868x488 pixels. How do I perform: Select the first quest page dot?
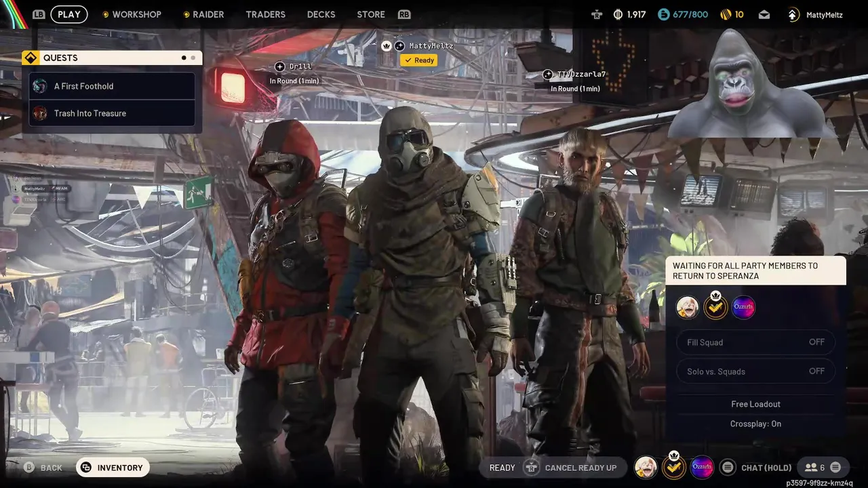point(184,58)
